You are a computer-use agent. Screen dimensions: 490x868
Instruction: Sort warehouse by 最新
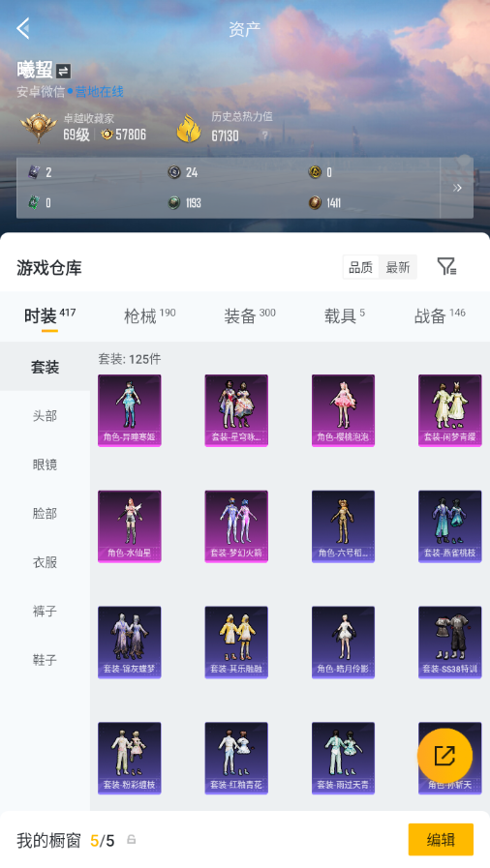(398, 267)
